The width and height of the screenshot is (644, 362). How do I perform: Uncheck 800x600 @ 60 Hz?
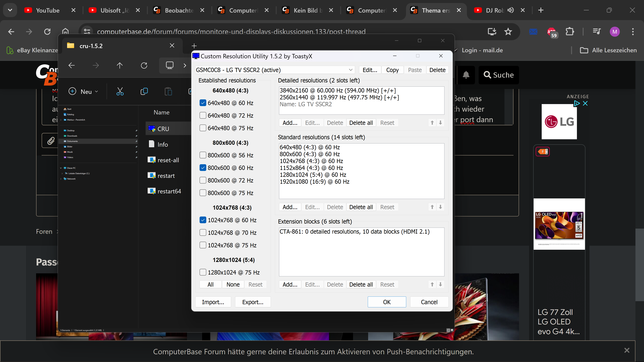(203, 168)
